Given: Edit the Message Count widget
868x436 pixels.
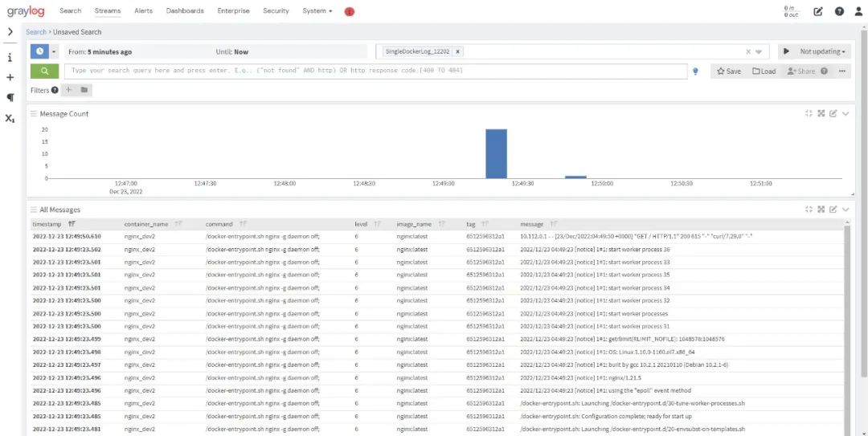Looking at the screenshot, I should [833, 113].
